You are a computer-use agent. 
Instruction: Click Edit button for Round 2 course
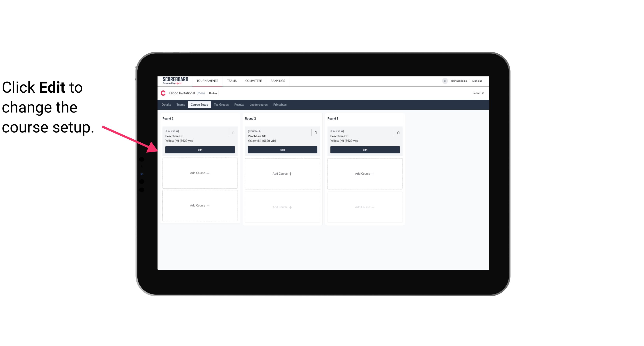coord(282,150)
